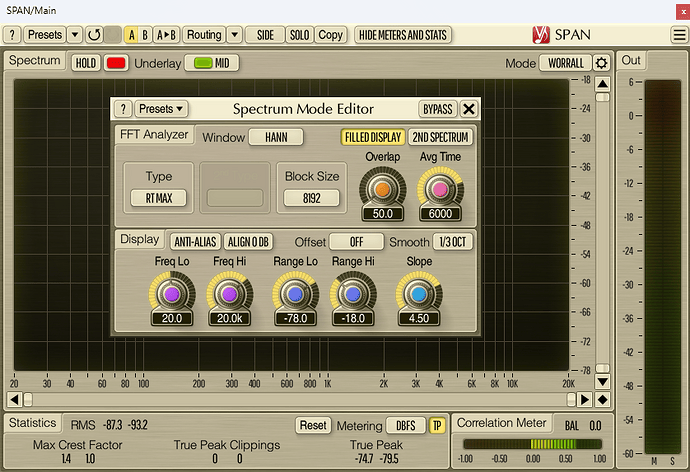Close the Spectrum Mode Editor

[x=469, y=109]
